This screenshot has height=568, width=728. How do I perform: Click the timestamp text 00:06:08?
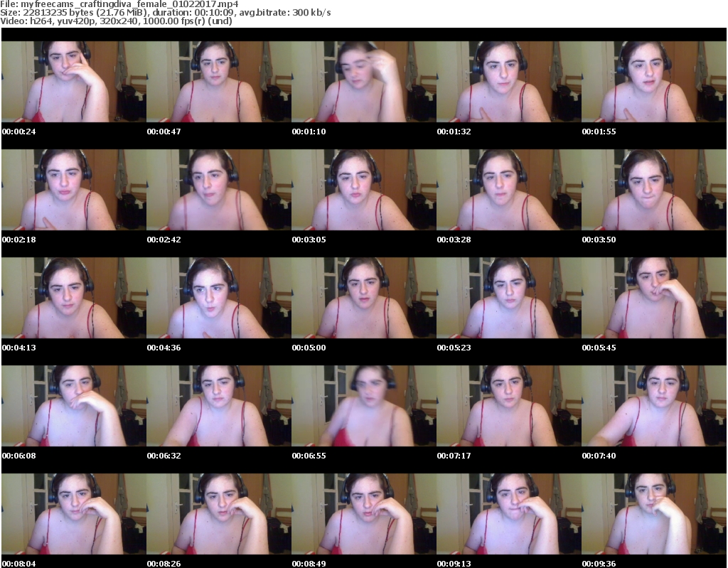coord(18,456)
